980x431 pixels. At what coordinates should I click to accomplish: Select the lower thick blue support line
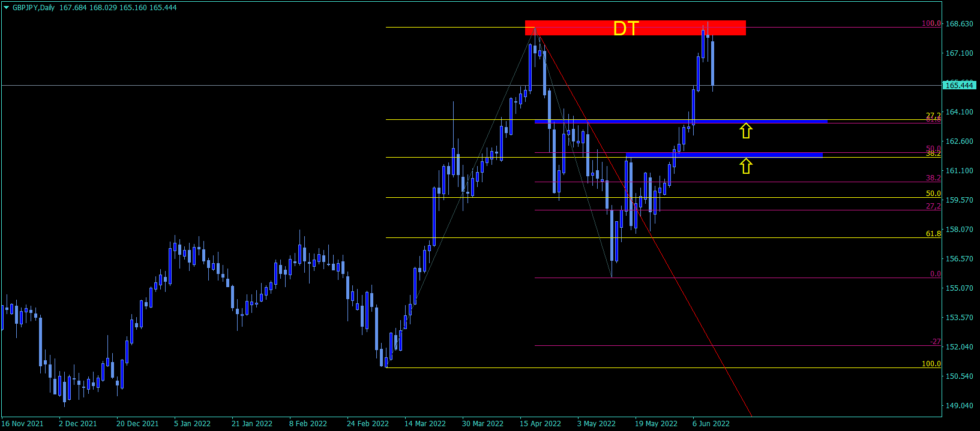(724, 155)
